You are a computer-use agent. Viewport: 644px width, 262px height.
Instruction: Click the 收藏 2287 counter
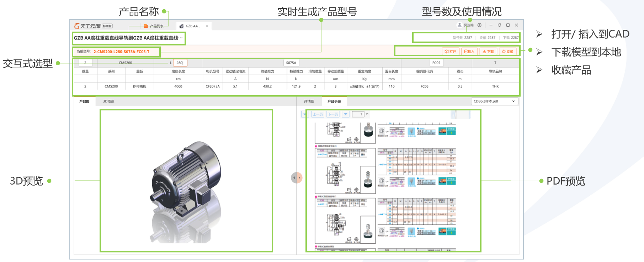point(487,38)
